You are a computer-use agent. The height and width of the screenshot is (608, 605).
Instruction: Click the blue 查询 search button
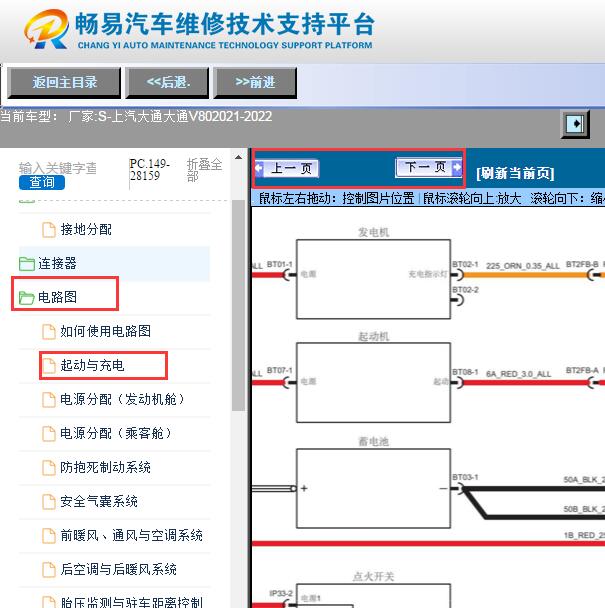click(41, 182)
